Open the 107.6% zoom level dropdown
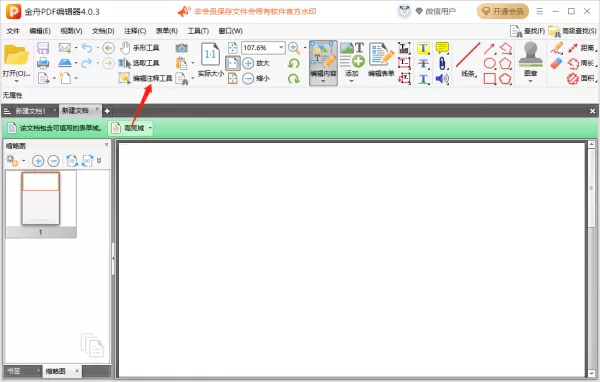The width and height of the screenshot is (600, 382). (281, 47)
